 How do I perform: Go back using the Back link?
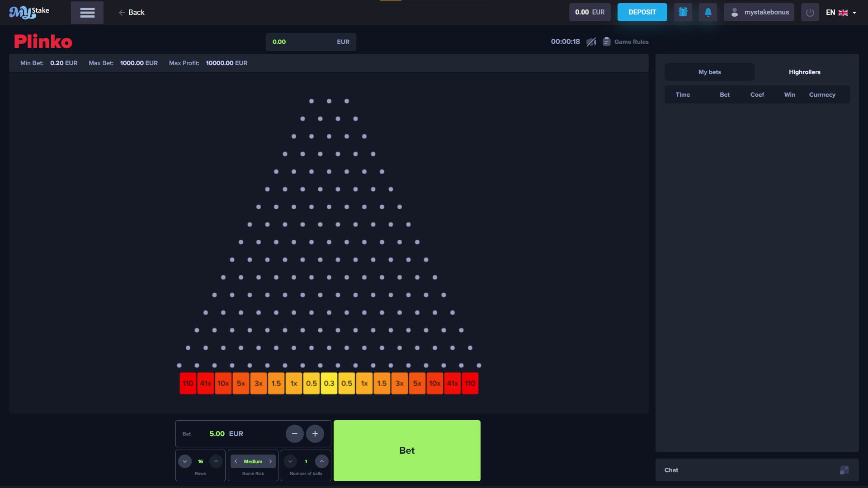pos(132,13)
